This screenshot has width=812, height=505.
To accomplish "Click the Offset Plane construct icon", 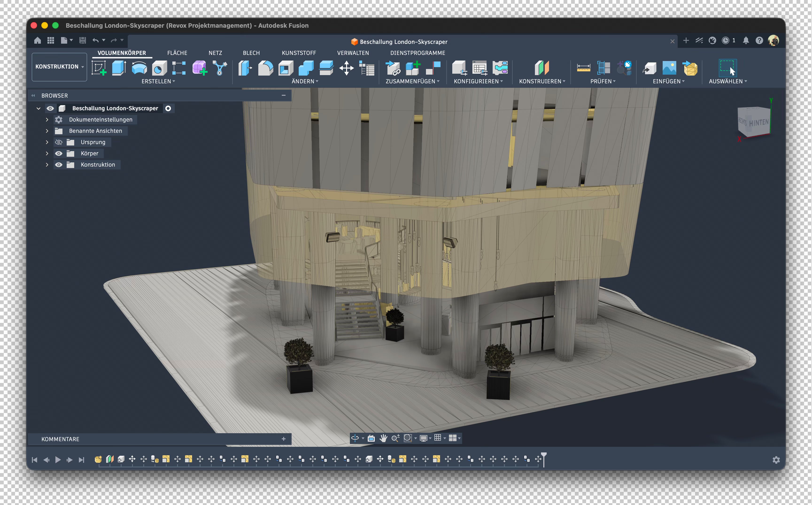I will click(x=542, y=68).
